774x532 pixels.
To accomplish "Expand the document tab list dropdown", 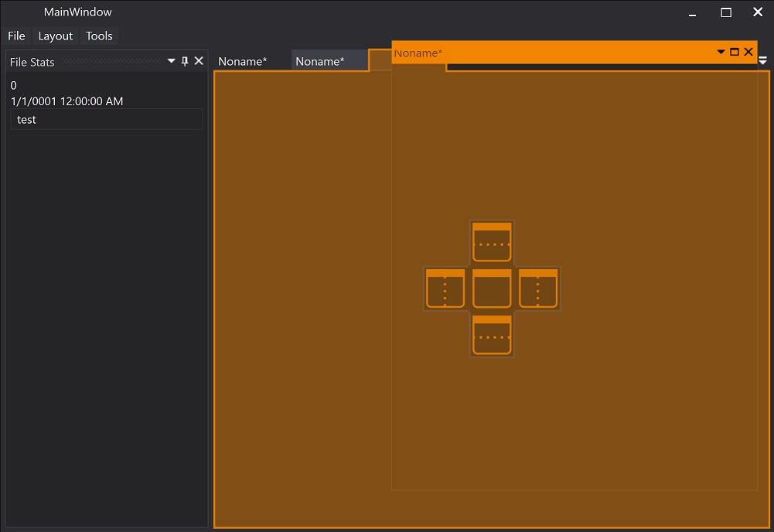I will (x=763, y=60).
